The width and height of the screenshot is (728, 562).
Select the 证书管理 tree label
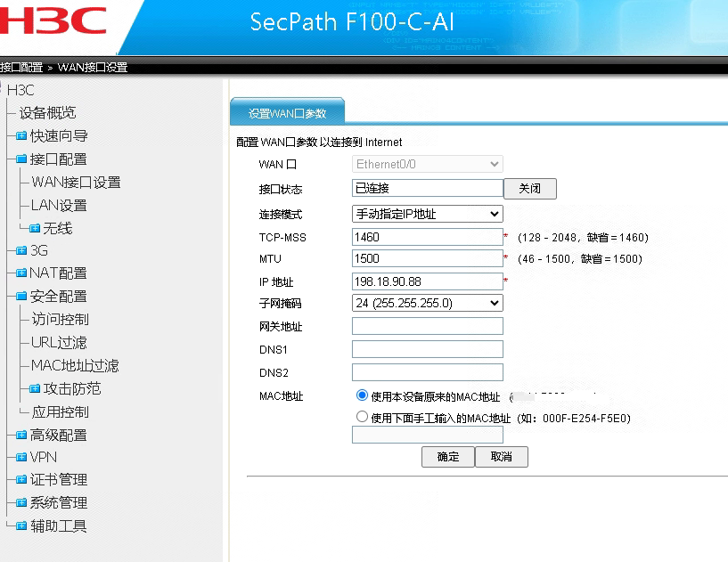(59, 479)
